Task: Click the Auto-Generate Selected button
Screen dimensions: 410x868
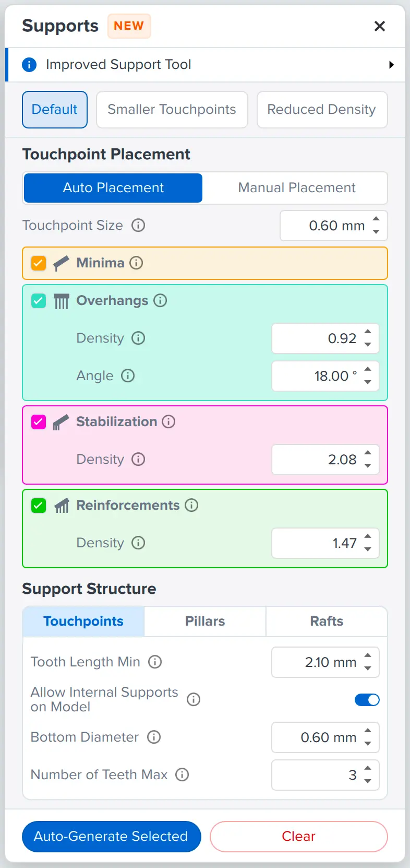Action: pyautogui.click(x=111, y=837)
